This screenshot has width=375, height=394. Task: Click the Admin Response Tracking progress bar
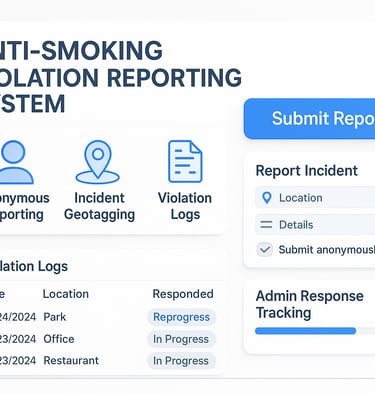(x=315, y=331)
